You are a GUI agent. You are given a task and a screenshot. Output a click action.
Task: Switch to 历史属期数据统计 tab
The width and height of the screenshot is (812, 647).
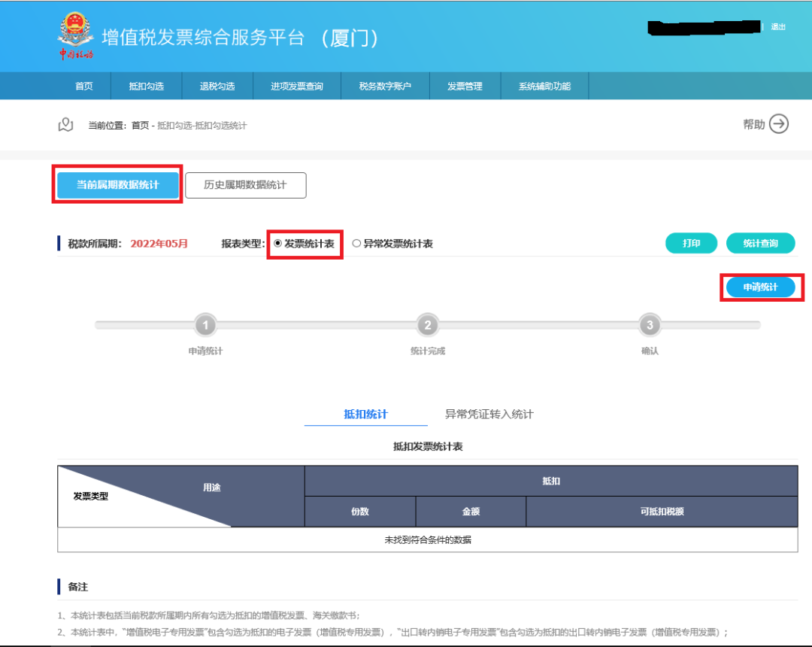coord(245,185)
